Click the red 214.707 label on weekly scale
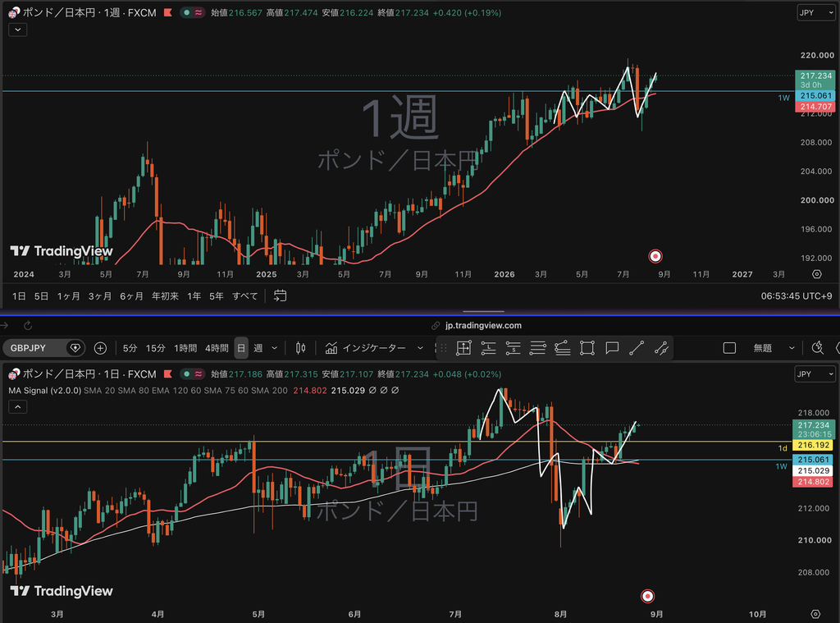840x623 pixels. tap(815, 107)
